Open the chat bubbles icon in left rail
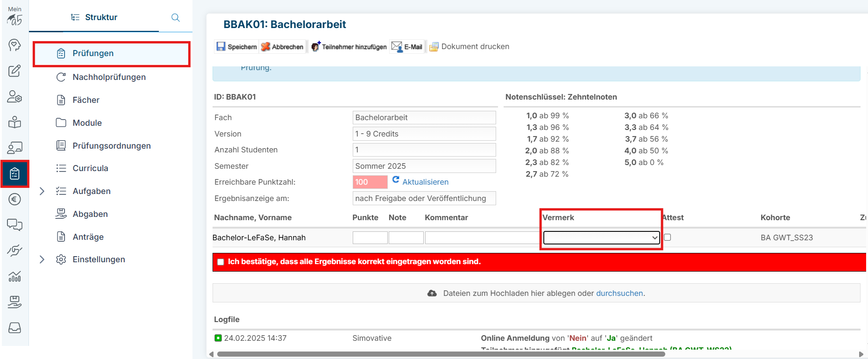This screenshot has width=868, height=359. coord(14,225)
